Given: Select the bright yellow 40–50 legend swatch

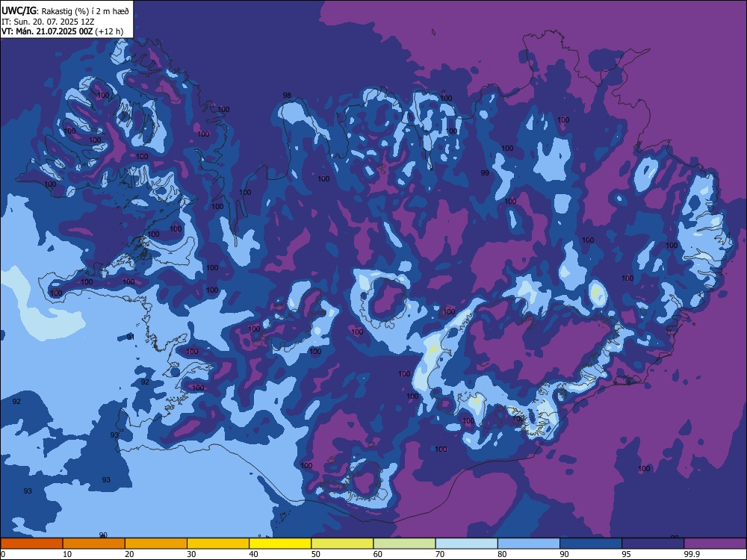Looking at the screenshot, I should point(280,544).
